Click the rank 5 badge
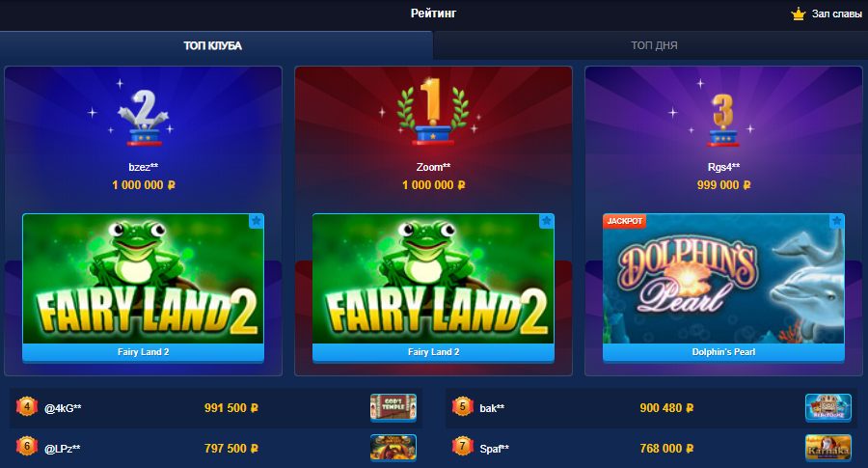Screen dimensions: 868x468 point(462,406)
